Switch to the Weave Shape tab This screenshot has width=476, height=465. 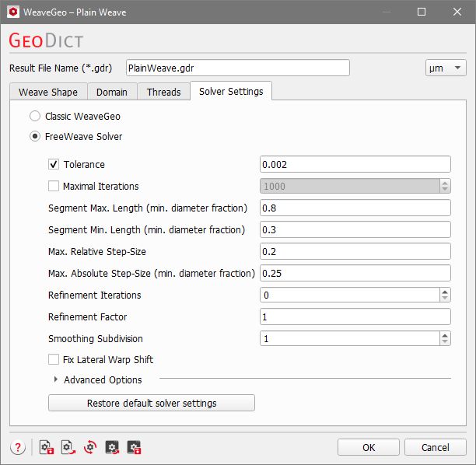tap(48, 92)
